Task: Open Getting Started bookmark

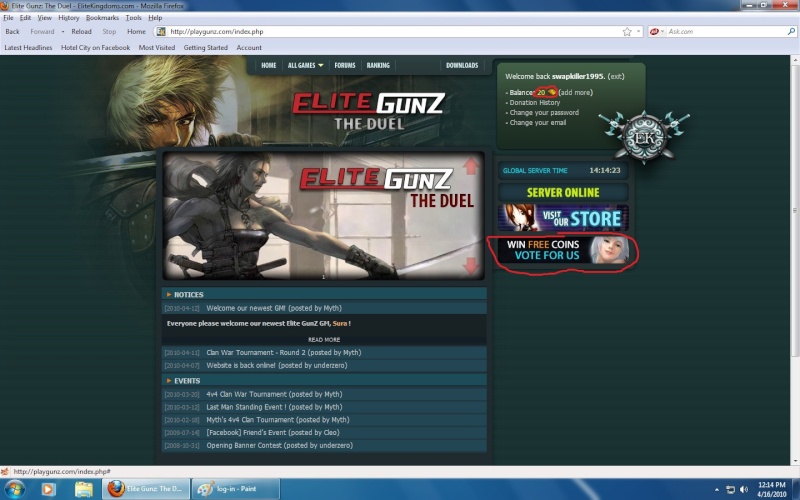Action: (206, 47)
